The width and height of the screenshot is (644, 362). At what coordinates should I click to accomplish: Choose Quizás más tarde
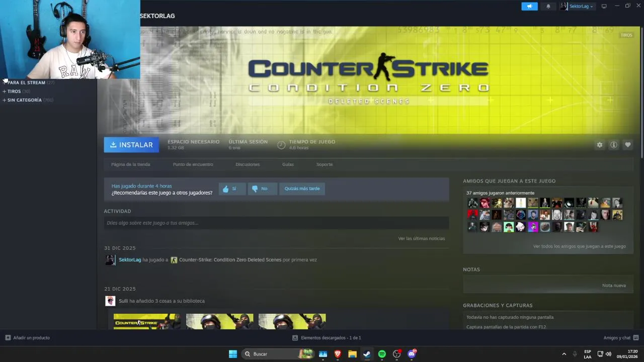[x=302, y=189]
